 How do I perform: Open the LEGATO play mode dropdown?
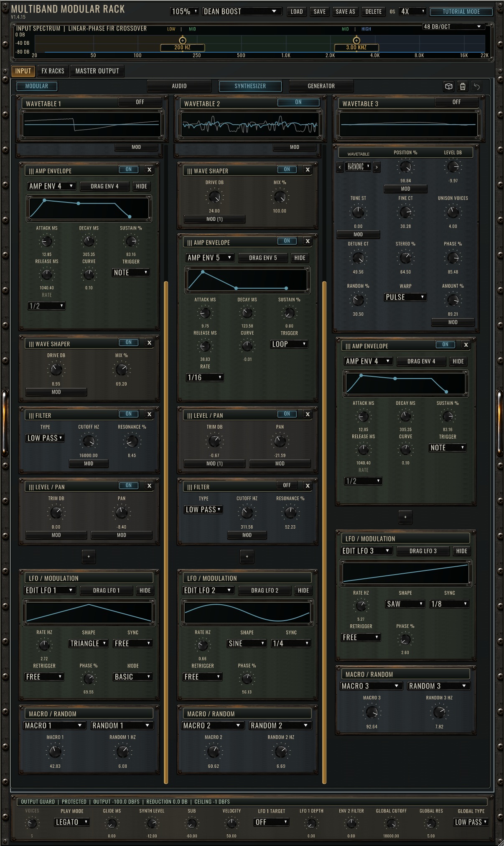72,822
